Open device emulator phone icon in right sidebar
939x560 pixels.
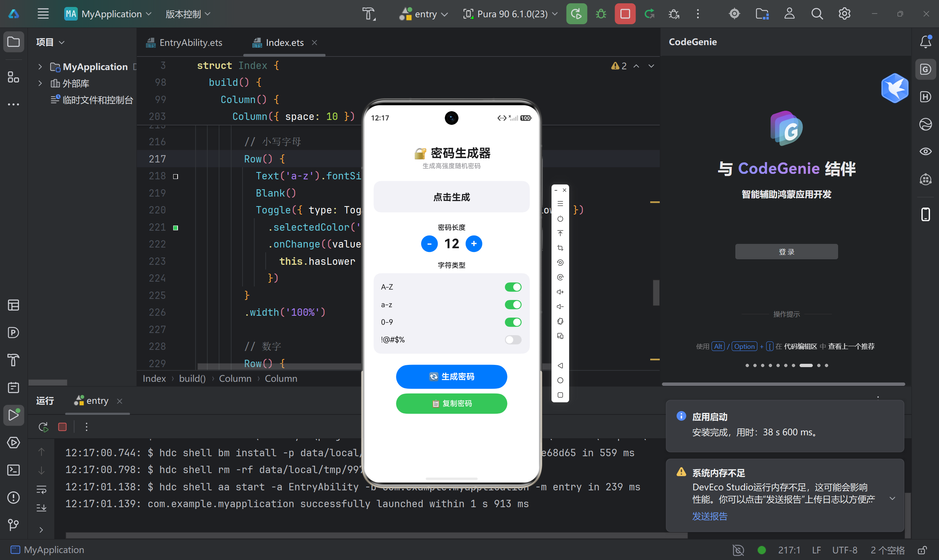coord(925,214)
